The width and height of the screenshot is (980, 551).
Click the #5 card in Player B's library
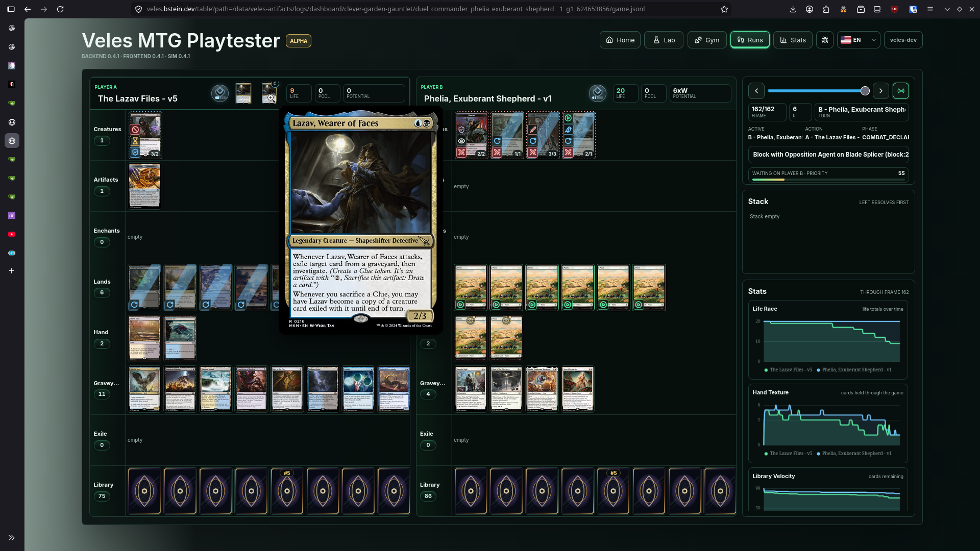613,491
